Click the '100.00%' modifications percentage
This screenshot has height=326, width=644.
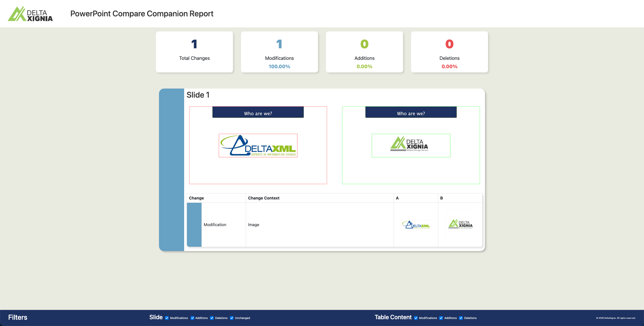point(279,66)
